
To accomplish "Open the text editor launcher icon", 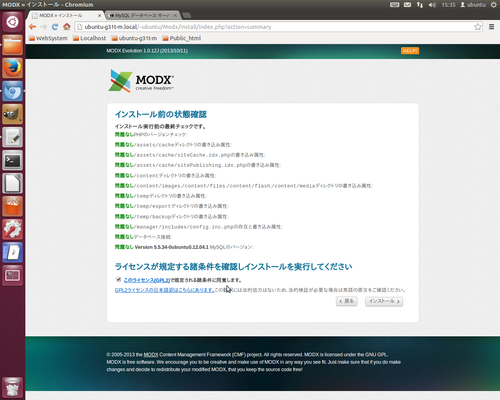I will pyautogui.click(x=13, y=137).
